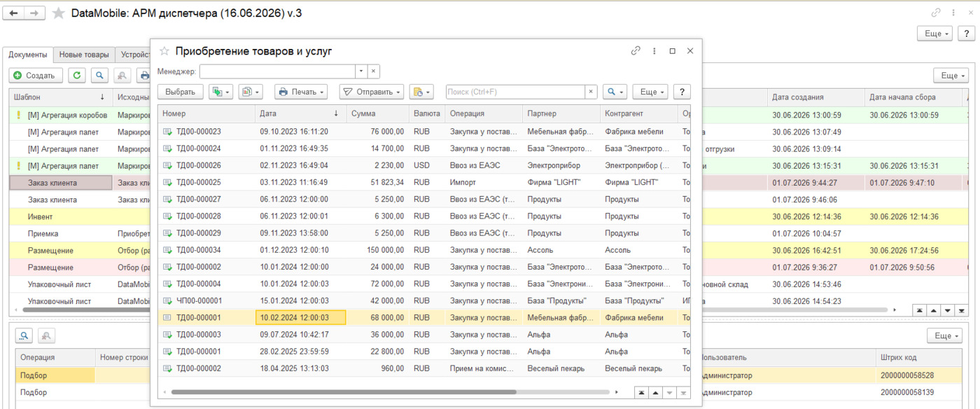Open the top-right Еще menu of main window
980x409 pixels.
[x=935, y=34]
